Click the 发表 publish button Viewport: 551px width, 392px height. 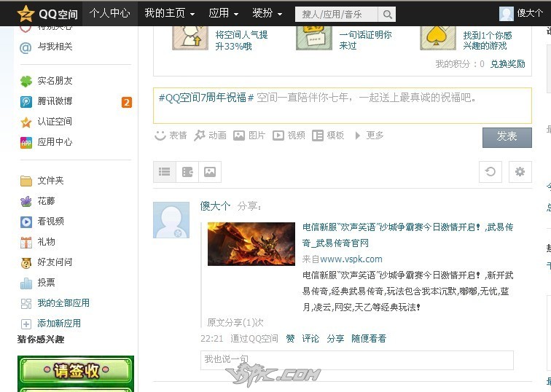coord(507,137)
